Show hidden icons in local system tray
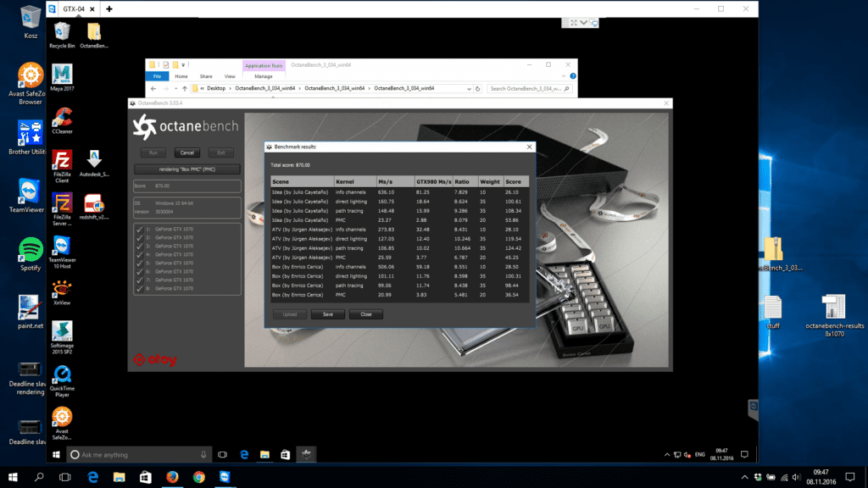The width and height of the screenshot is (868, 488). coord(744,477)
